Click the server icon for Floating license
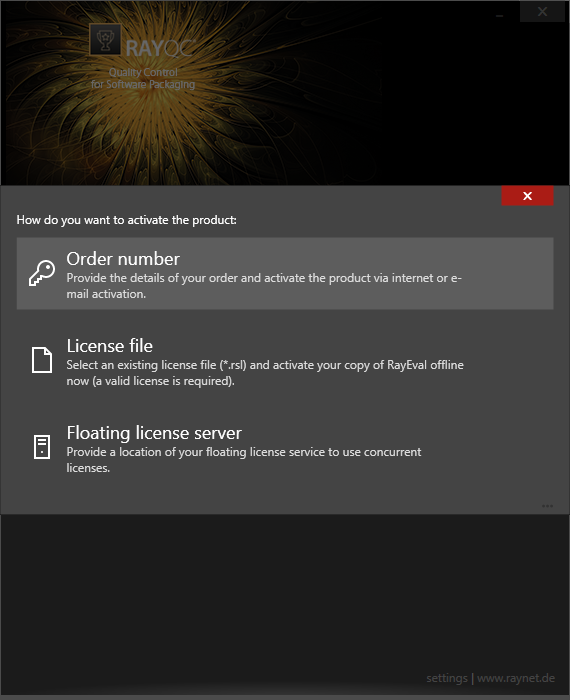The width and height of the screenshot is (570, 700). click(42, 446)
